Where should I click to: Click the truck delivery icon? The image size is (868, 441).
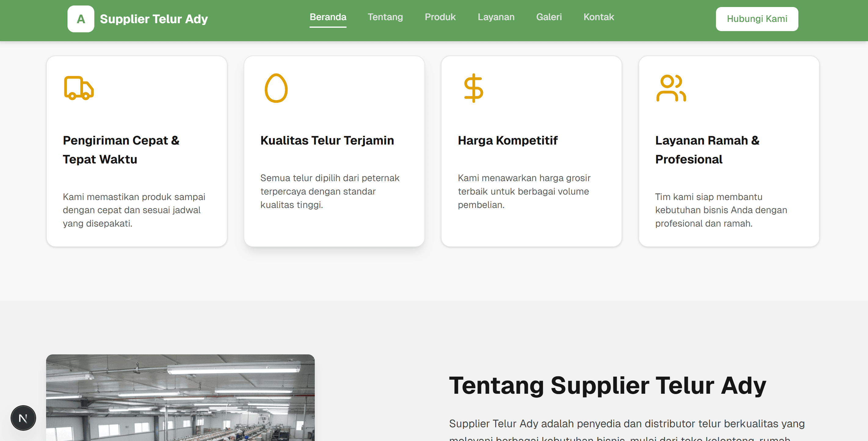[x=79, y=88]
